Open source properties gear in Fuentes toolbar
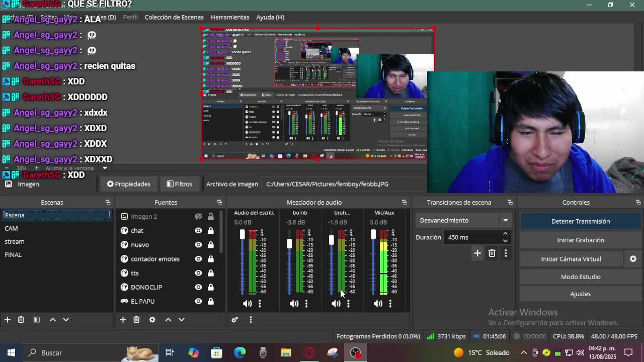The height and width of the screenshot is (362, 644). [152, 320]
